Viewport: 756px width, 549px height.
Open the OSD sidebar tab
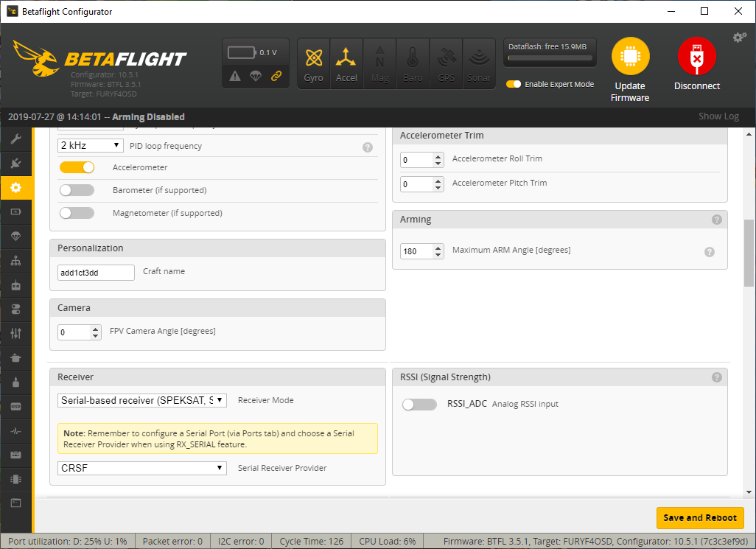(16, 407)
